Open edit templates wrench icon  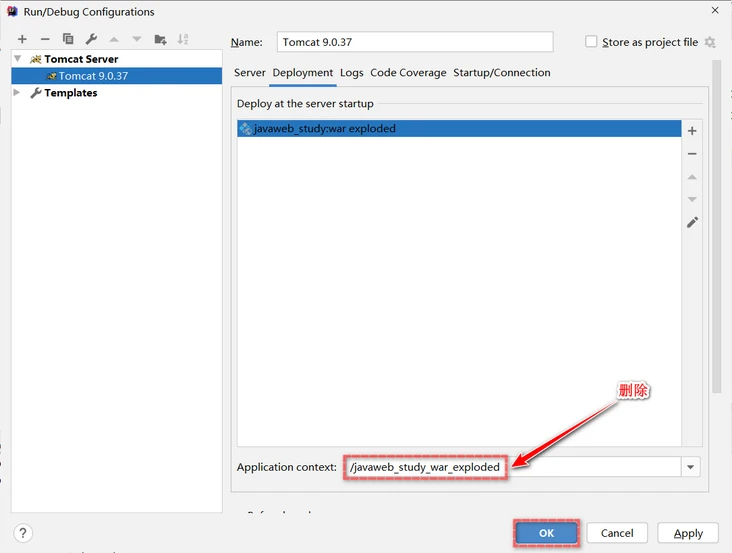coord(91,39)
